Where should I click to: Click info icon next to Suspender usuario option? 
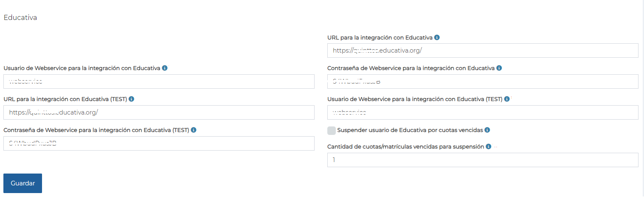coord(487,130)
